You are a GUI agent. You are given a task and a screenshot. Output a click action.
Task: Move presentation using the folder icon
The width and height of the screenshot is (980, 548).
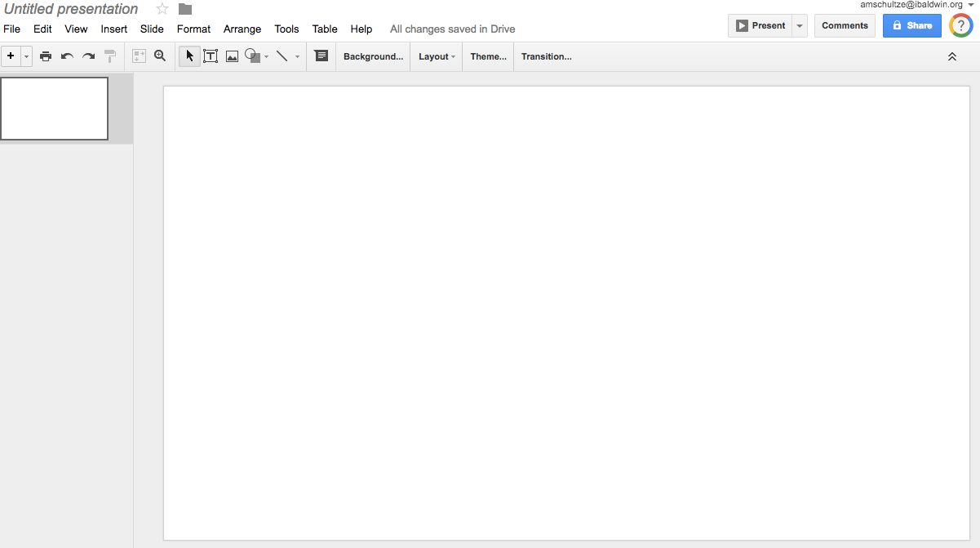185,9
